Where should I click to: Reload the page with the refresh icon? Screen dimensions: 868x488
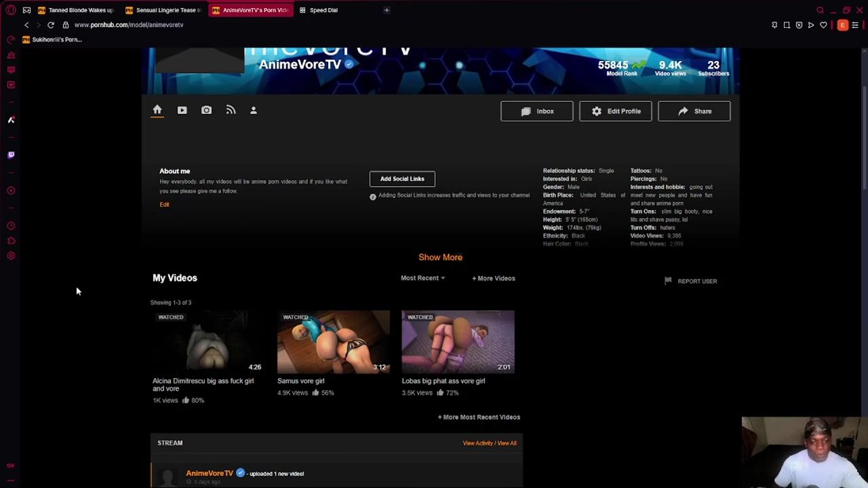point(51,25)
